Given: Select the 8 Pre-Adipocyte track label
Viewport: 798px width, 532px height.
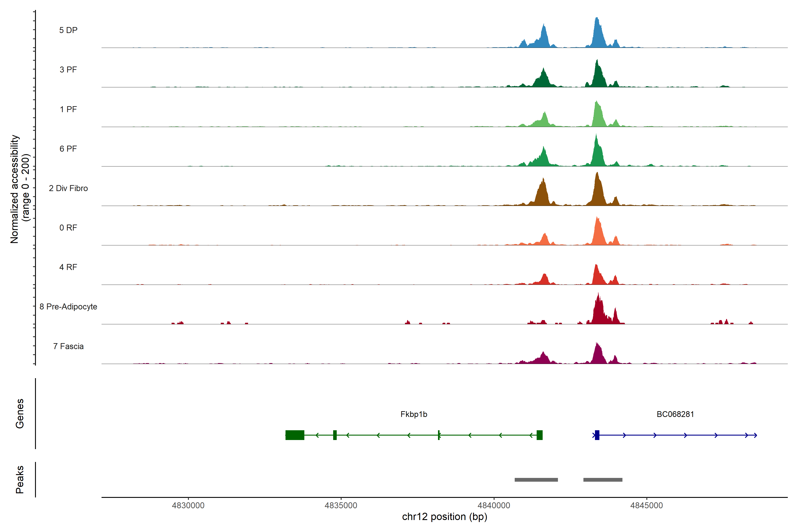Looking at the screenshot, I should pyautogui.click(x=68, y=307).
